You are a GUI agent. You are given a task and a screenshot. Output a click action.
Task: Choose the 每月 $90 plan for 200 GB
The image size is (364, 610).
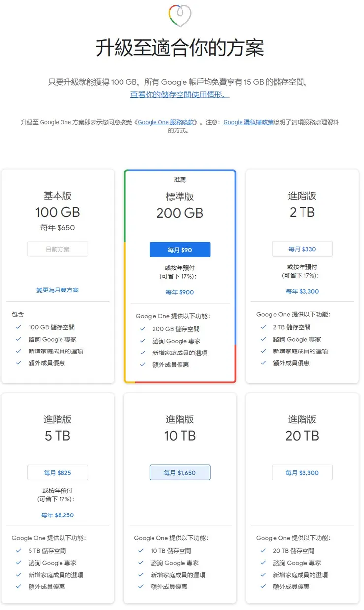tap(180, 250)
